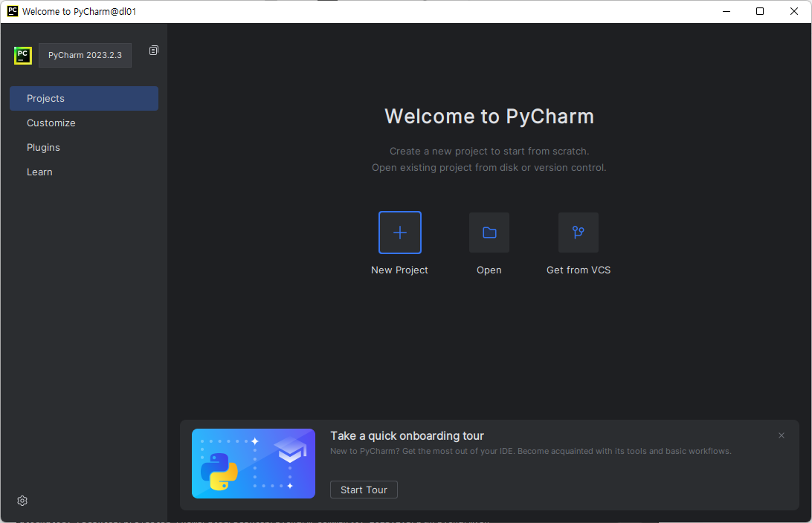
Task: Click the Open label under the folder icon
Action: pyautogui.click(x=489, y=270)
